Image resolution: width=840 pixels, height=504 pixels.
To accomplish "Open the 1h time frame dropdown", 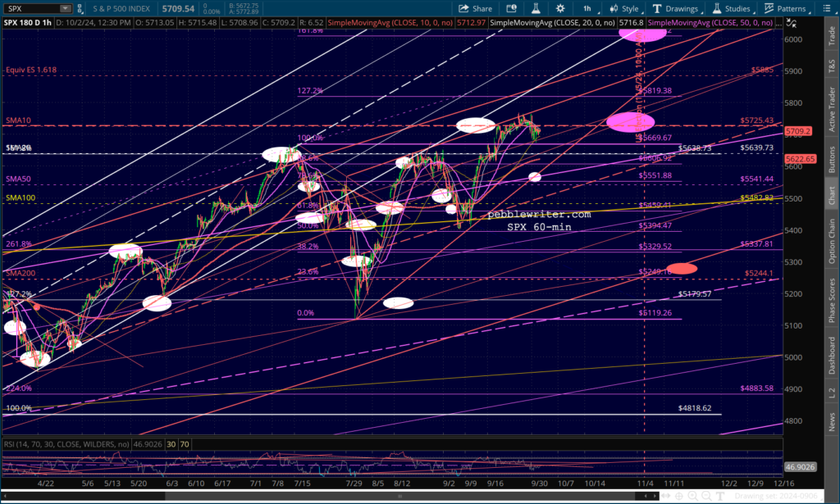I will [588, 8].
